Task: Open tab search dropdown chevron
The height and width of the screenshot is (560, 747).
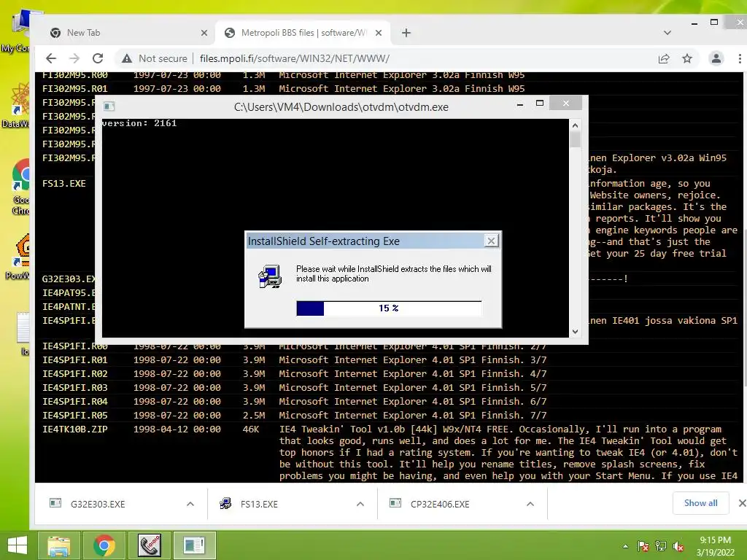Action: pos(667,33)
